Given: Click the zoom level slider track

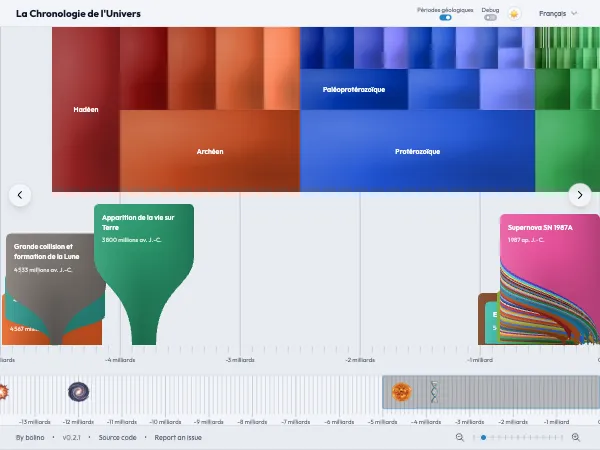Looking at the screenshot, I should click(518, 437).
